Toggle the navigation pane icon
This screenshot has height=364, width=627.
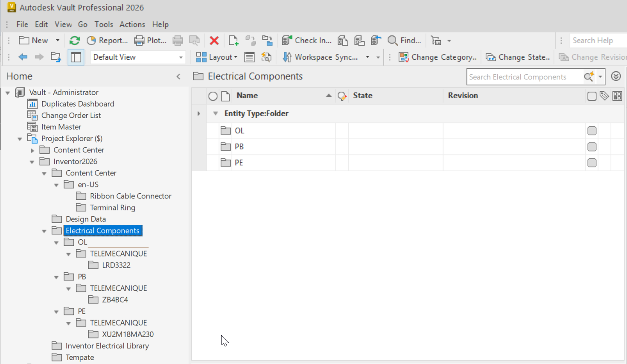click(76, 57)
